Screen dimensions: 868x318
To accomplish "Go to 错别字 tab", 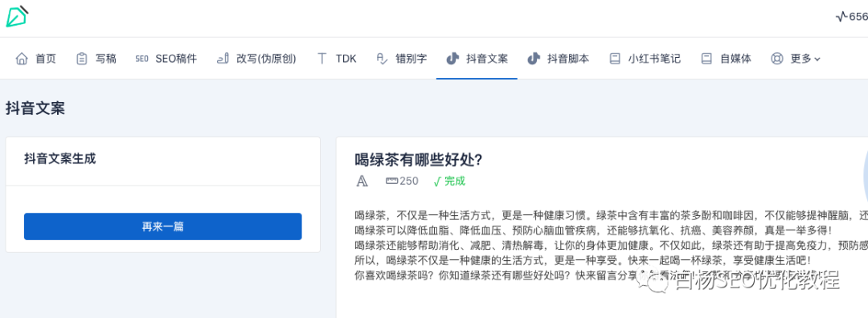I will [401, 59].
